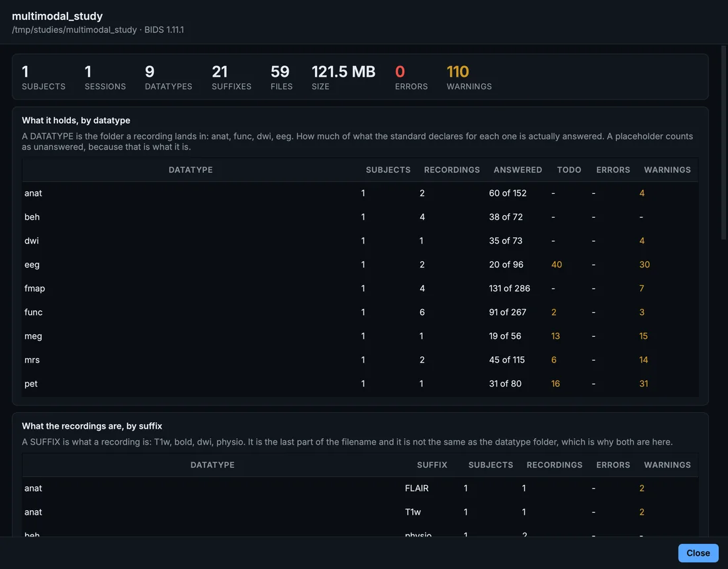Click '20 of 96' answered value

[x=506, y=265]
